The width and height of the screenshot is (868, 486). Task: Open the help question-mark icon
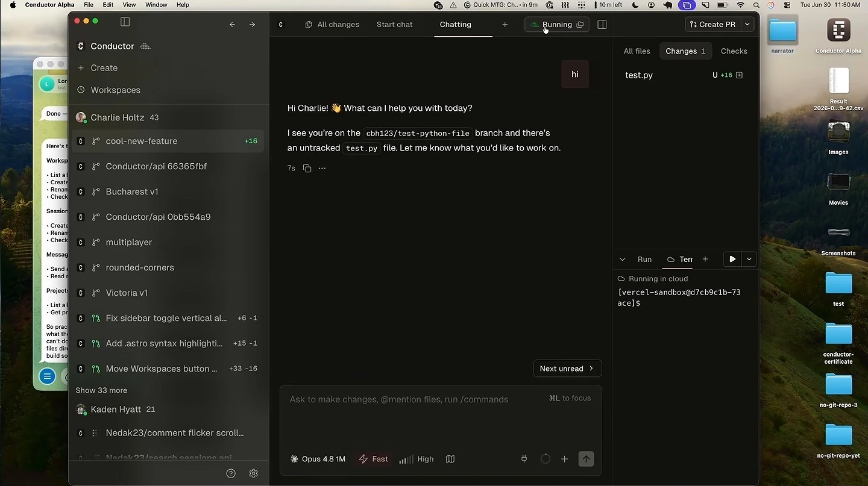point(231,473)
